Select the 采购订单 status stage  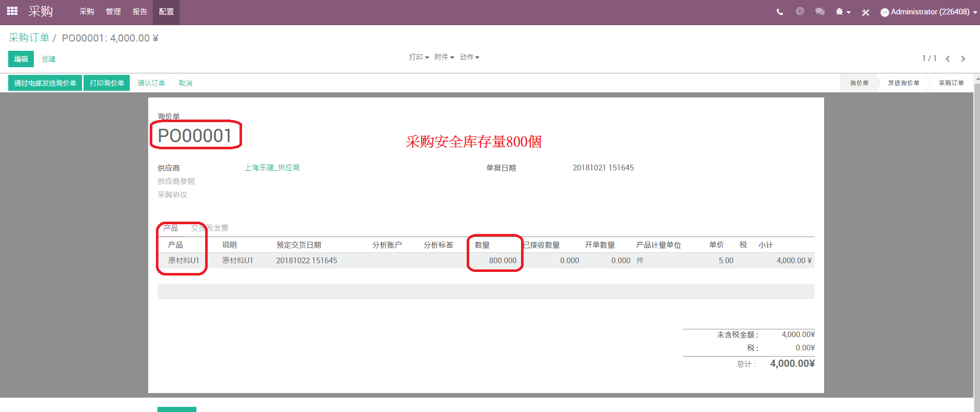951,83
